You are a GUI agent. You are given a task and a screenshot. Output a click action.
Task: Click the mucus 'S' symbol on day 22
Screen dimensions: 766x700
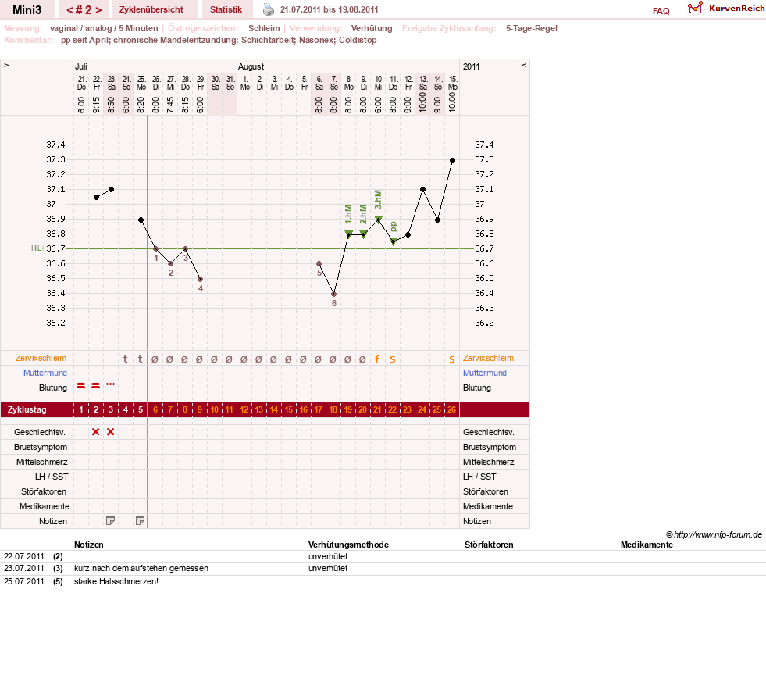click(x=393, y=360)
